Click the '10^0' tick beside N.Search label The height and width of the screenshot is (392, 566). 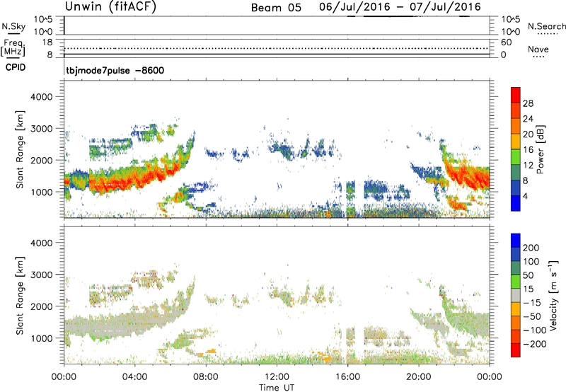[511, 32]
